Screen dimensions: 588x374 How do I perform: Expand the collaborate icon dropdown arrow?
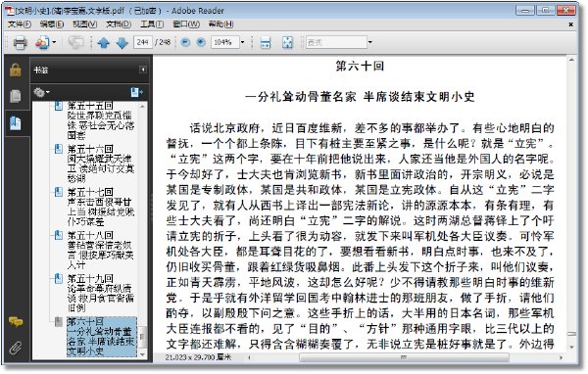(x=54, y=42)
